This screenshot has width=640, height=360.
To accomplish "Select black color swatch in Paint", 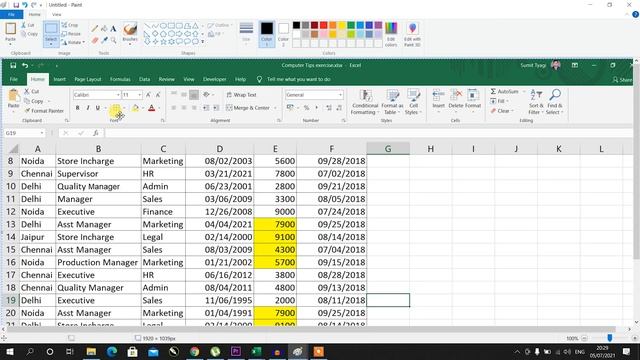I will (296, 25).
